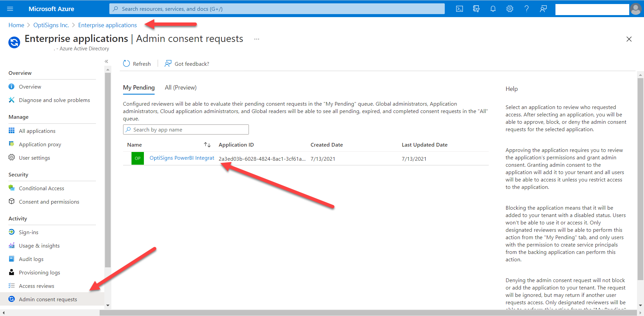Open OptiSigns PowerBI Integrat application link

[181, 158]
